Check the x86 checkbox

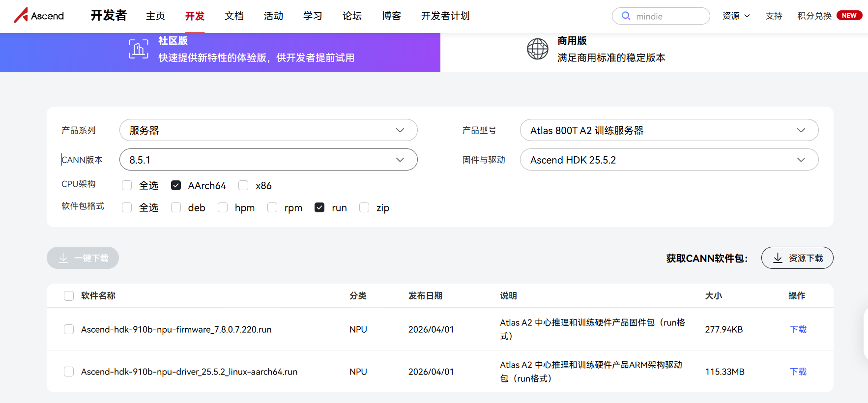[x=243, y=185]
